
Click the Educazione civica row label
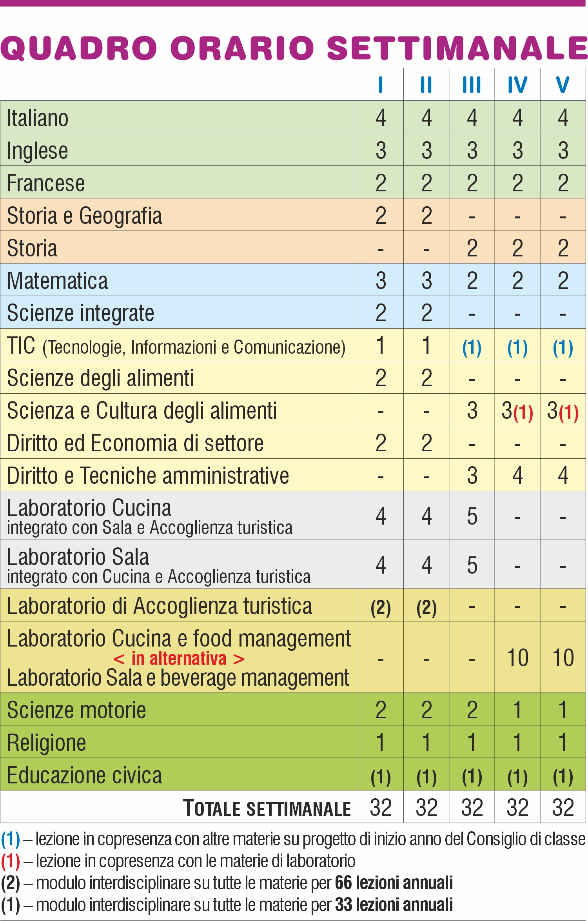(85, 775)
